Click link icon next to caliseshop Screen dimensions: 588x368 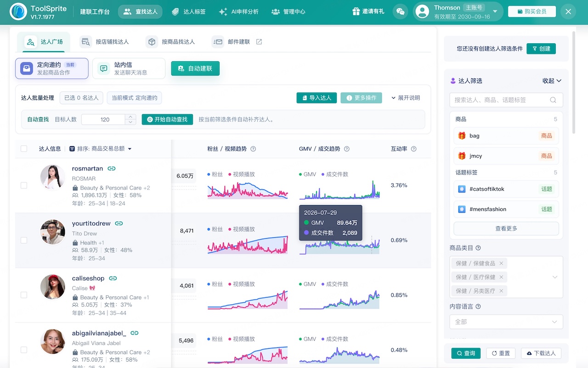[x=113, y=278]
